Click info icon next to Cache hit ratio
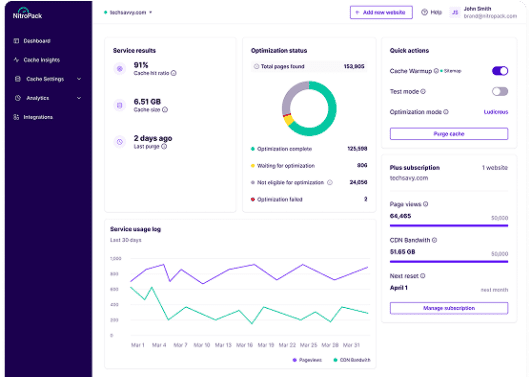This screenshot has height=377, width=531. 173,73
